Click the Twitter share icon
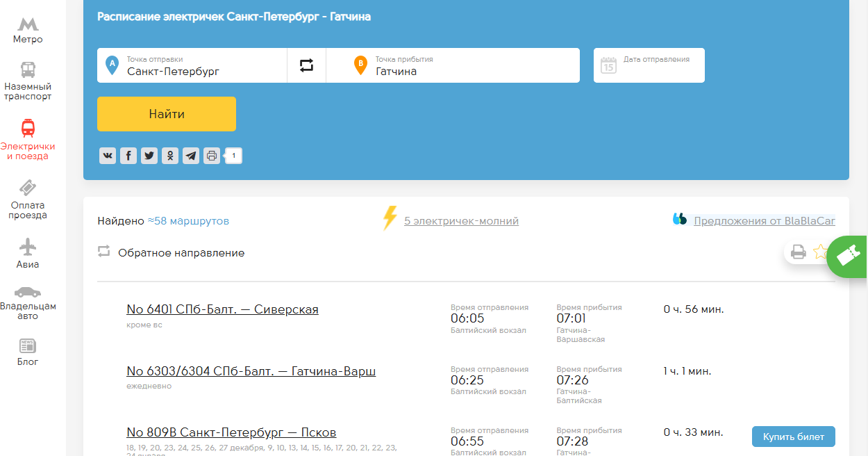This screenshot has width=868, height=456. click(149, 156)
